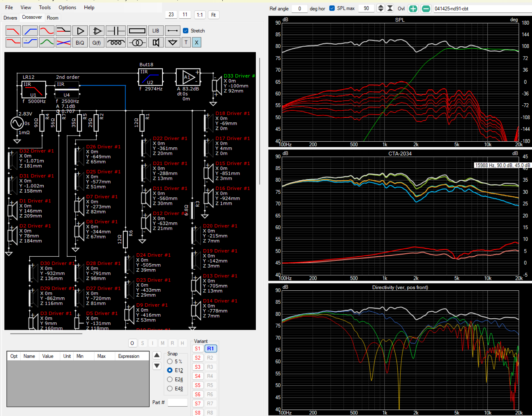Select the wire tool
The height and width of the screenshot is (416, 532).
(172, 31)
